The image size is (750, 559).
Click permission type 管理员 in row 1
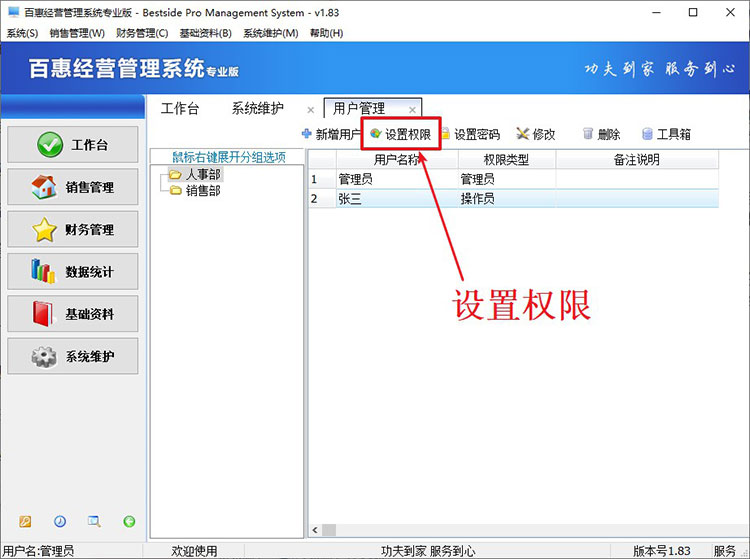click(507, 179)
